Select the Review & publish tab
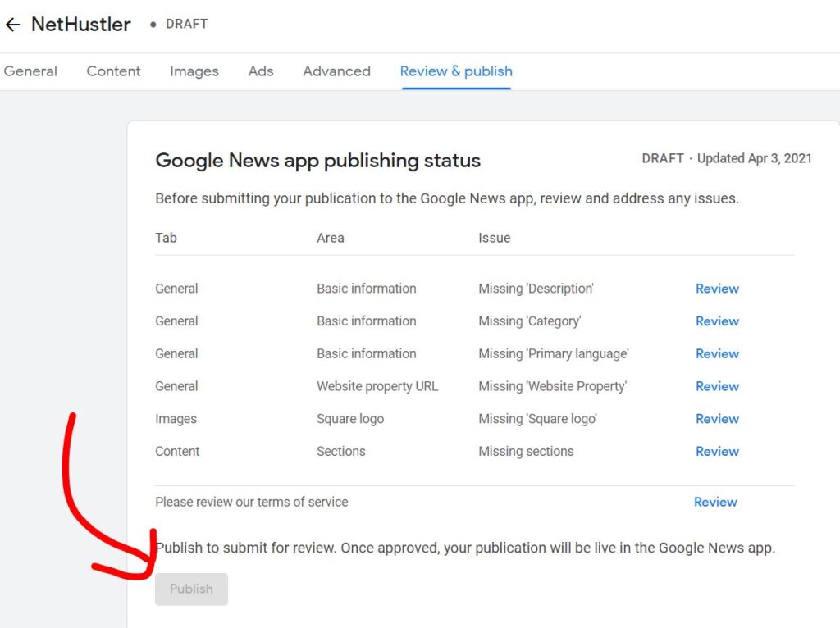840x628 pixels. point(456,71)
